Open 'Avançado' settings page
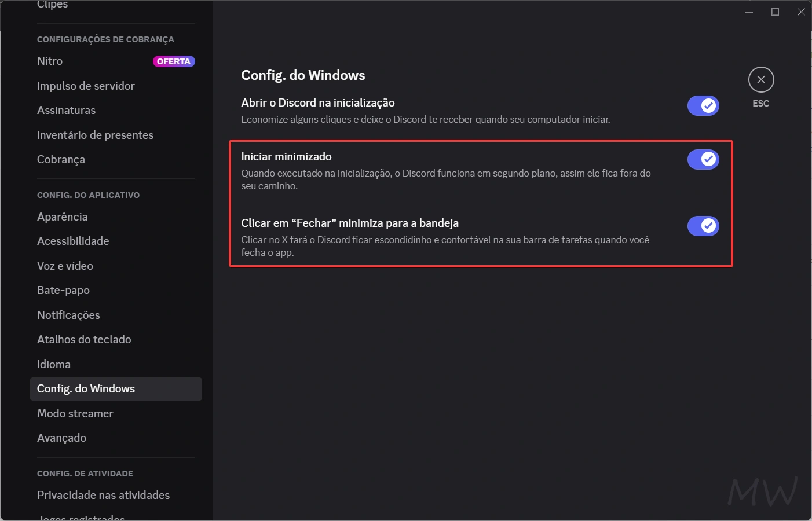 click(61, 438)
